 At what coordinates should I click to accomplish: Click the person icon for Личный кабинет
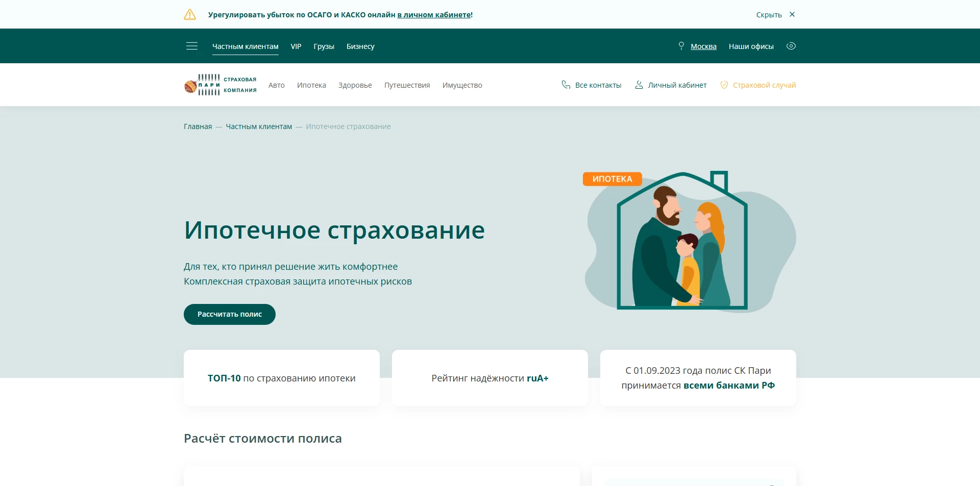638,85
